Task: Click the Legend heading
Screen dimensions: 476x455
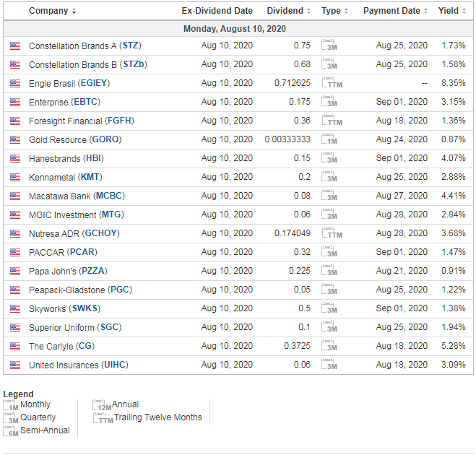Action: pos(18,394)
